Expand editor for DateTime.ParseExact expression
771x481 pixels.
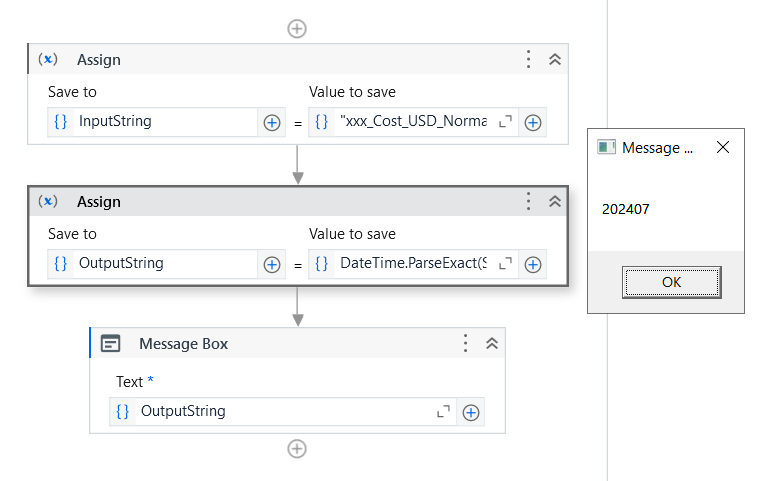[505, 264]
